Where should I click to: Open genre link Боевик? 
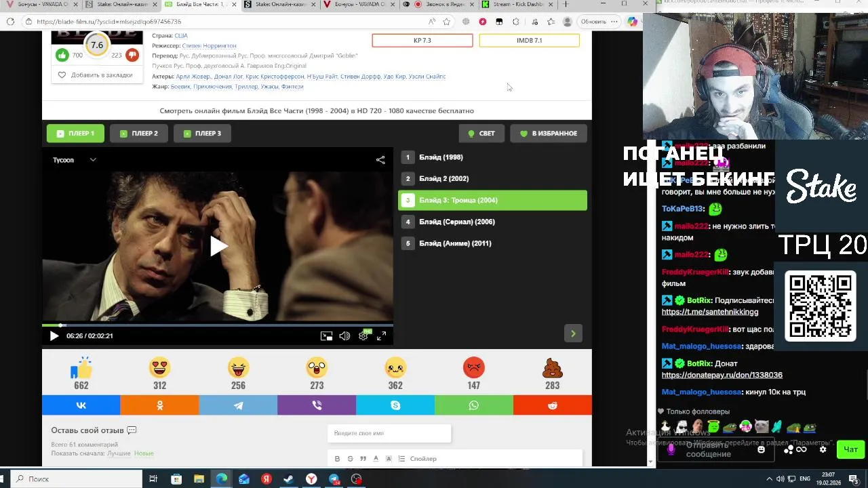pyautogui.click(x=180, y=87)
